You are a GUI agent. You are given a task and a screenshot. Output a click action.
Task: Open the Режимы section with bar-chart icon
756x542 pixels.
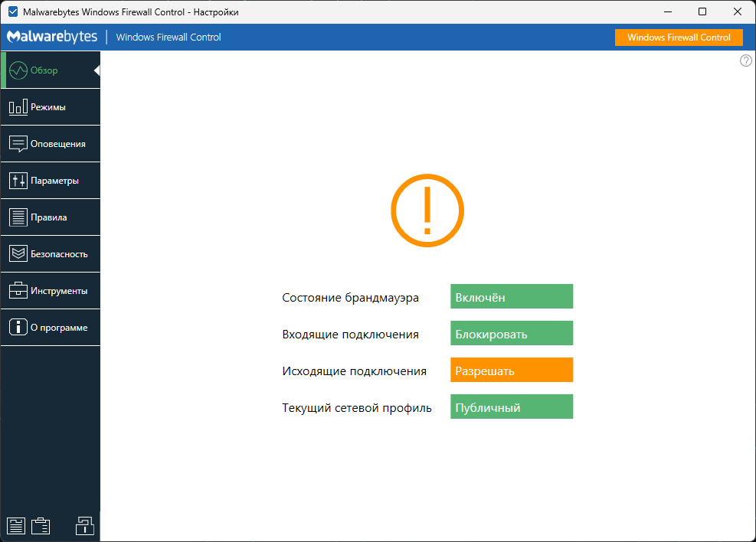pos(50,107)
